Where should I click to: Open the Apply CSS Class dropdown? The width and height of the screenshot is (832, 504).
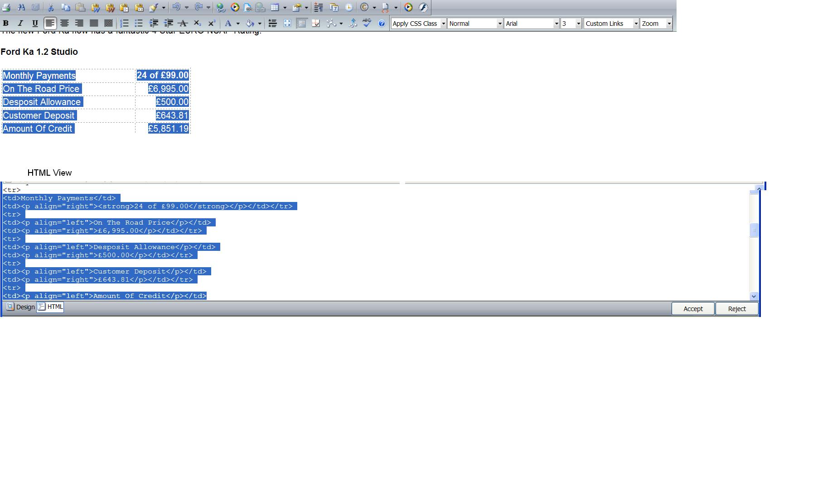coord(419,24)
